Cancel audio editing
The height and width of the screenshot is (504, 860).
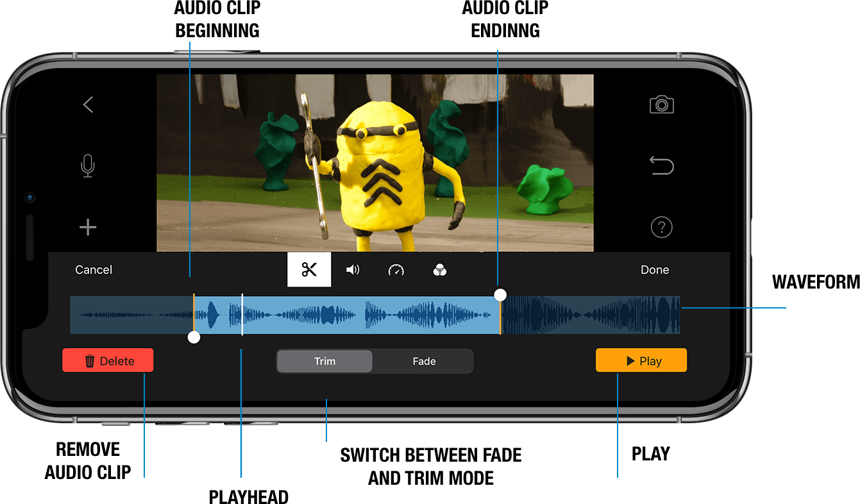(x=94, y=270)
